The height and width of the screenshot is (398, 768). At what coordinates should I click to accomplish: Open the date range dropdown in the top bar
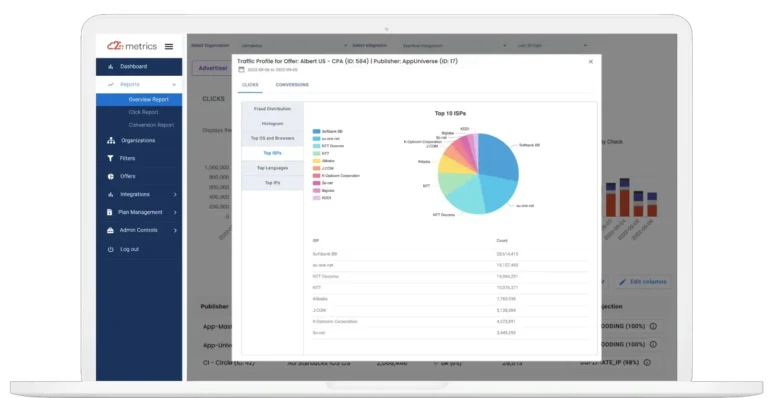pyautogui.click(x=552, y=46)
